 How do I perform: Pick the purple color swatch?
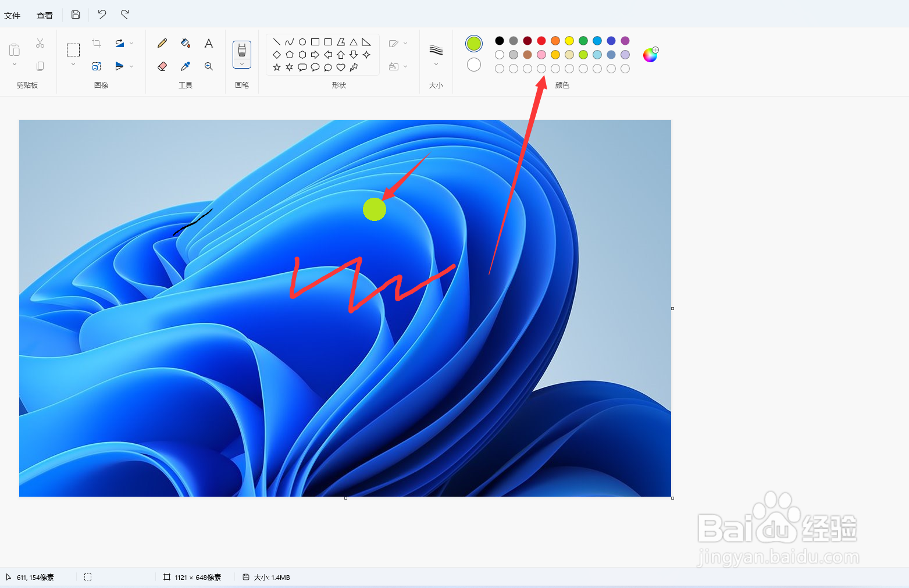(625, 41)
